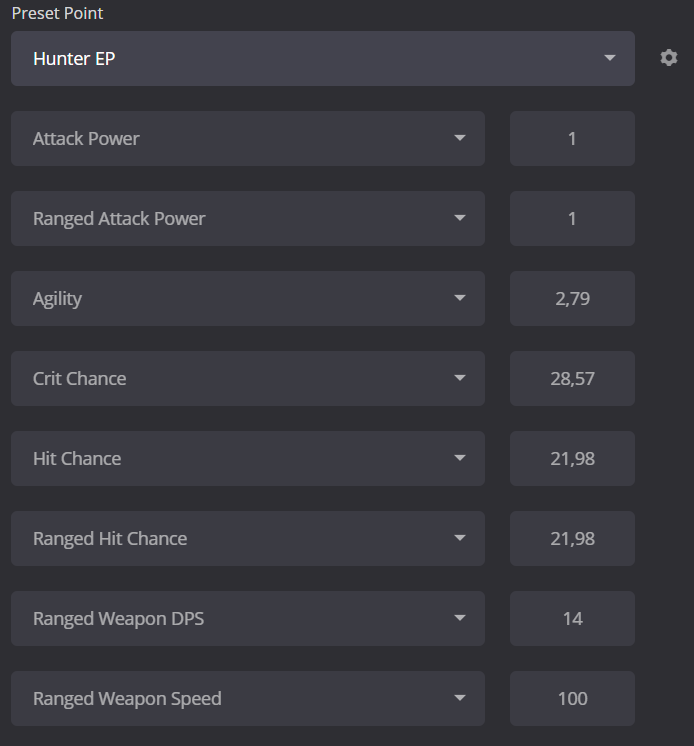Expand the Ranged Hit Chance dropdown
The width and height of the screenshot is (694, 746).
tap(247, 538)
